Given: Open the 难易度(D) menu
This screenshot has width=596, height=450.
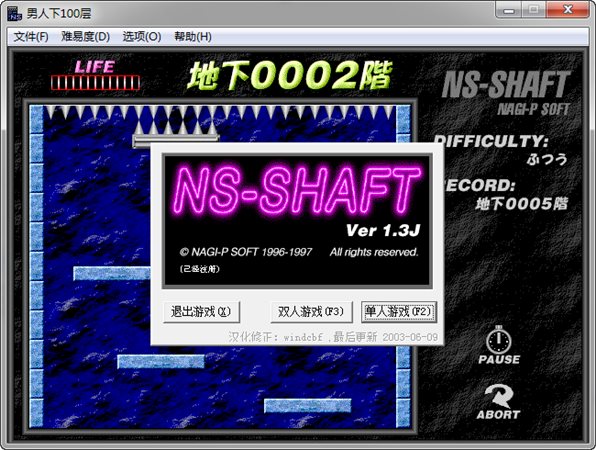Looking at the screenshot, I should click(86, 37).
